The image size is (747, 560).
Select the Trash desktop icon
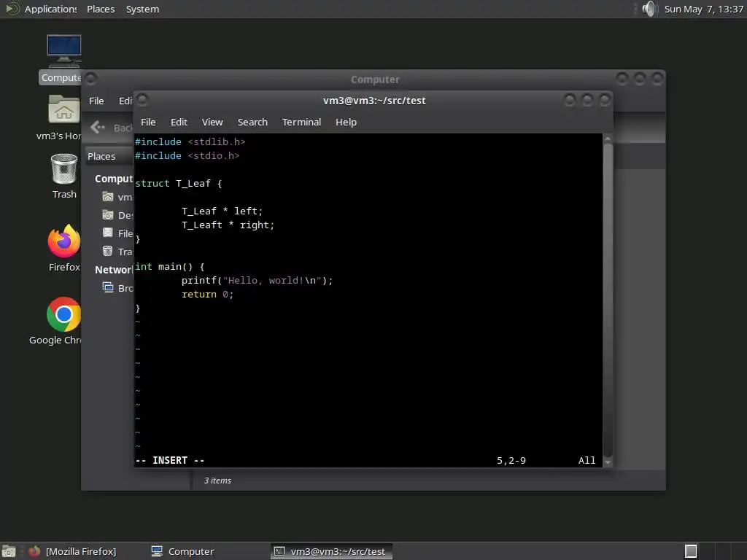click(x=64, y=176)
